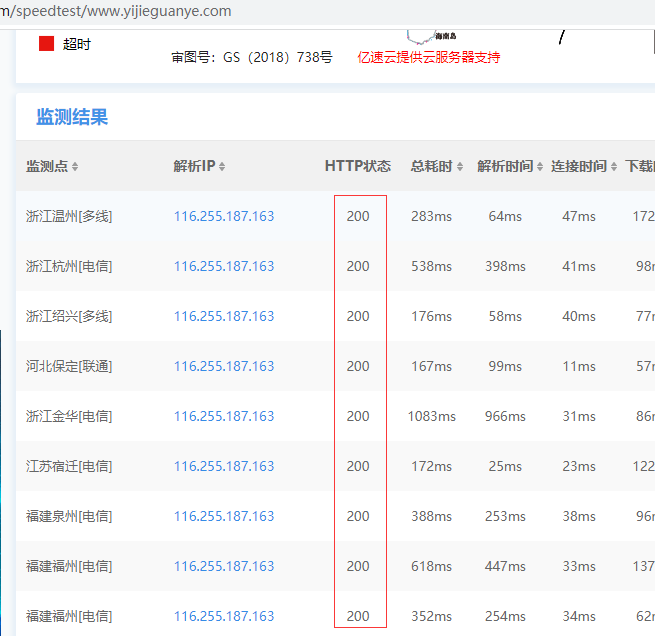The height and width of the screenshot is (636, 655).
Task: Open the IP link in 江苏宿迁[电信] row
Action: coord(224,466)
